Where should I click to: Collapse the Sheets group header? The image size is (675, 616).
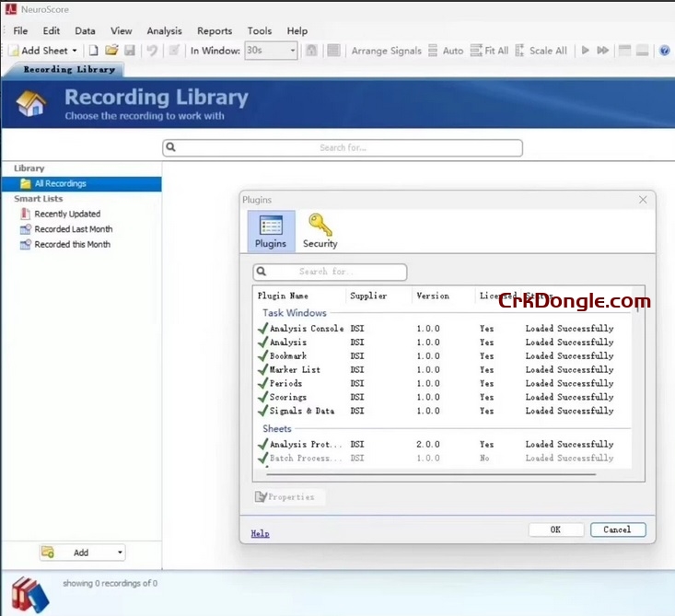(277, 429)
